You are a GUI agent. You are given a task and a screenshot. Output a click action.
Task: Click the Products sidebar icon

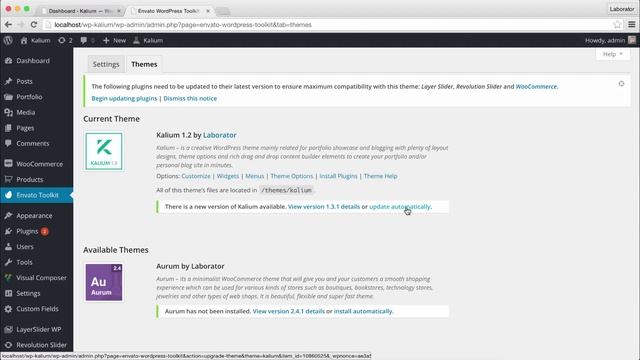(x=8, y=179)
